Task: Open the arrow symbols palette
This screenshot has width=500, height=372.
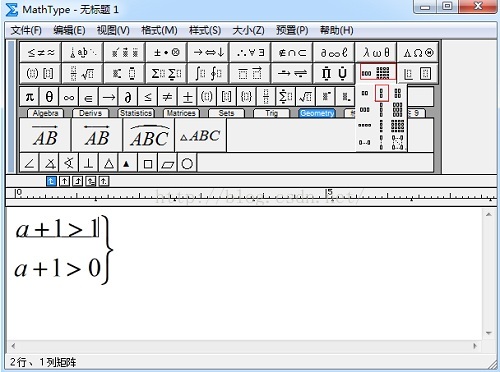Action: [x=208, y=52]
